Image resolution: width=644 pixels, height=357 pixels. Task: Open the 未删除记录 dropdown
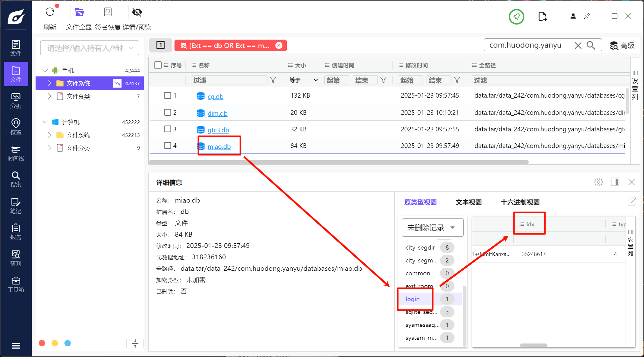click(432, 227)
